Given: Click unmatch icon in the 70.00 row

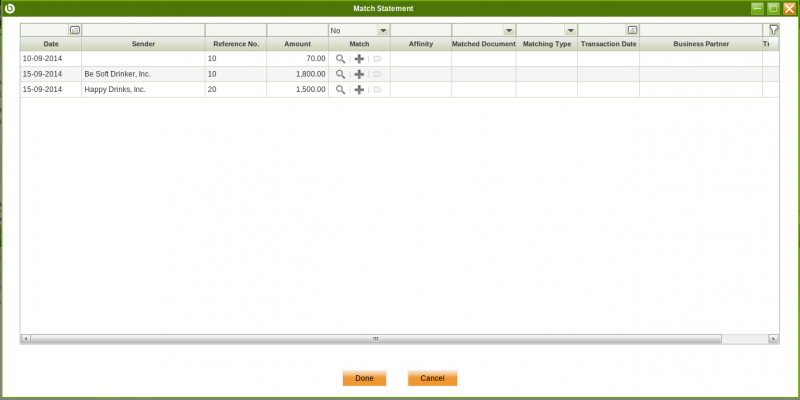Looking at the screenshot, I should pos(378,59).
